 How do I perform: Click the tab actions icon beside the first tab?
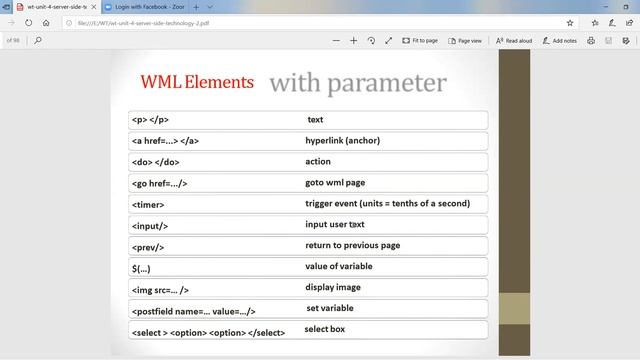click(6, 7)
